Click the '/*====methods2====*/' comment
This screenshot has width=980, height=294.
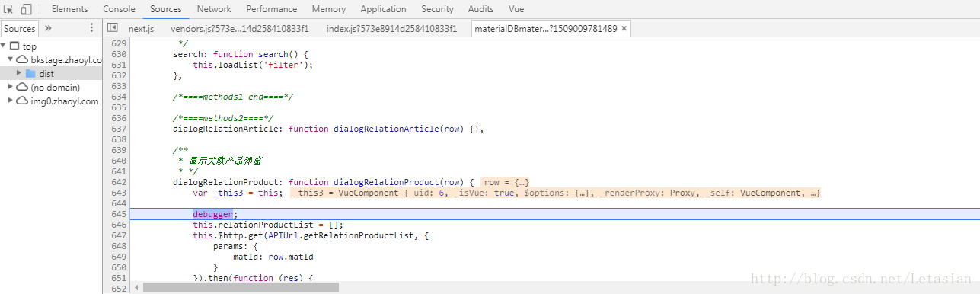223,118
